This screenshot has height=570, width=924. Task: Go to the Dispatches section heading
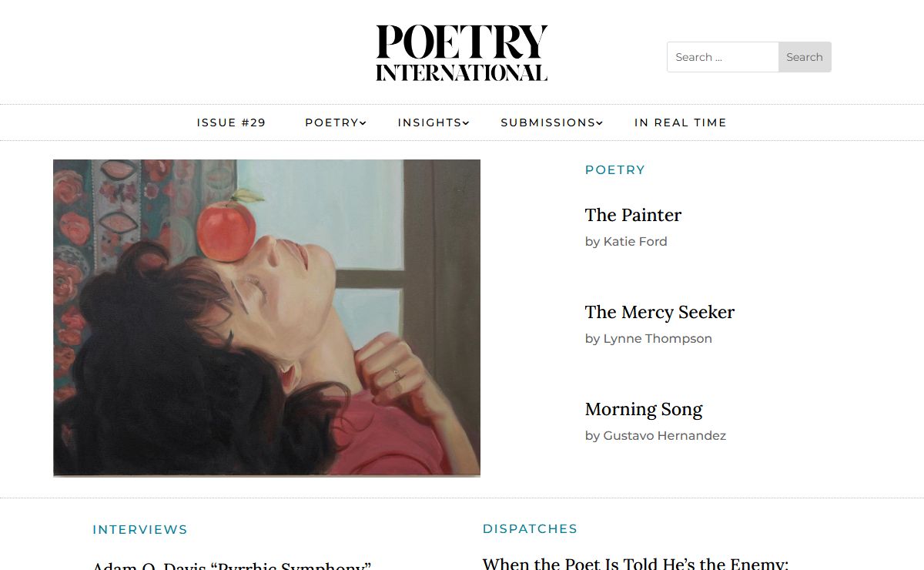[530, 528]
